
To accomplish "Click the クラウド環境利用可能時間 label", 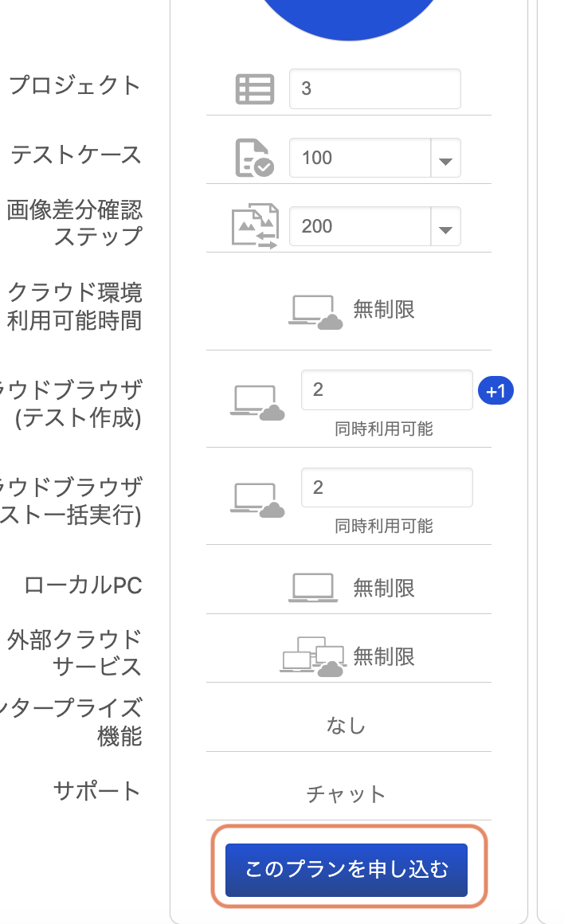I will coord(74,307).
